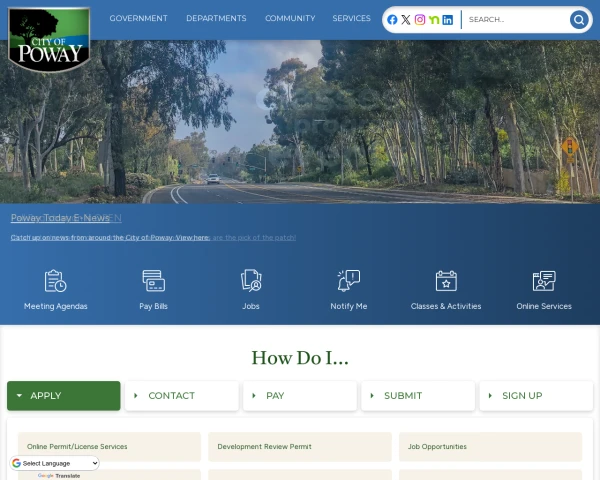Open Online Permit/License Services link
Screen dimensions: 600x480
(x=109, y=447)
